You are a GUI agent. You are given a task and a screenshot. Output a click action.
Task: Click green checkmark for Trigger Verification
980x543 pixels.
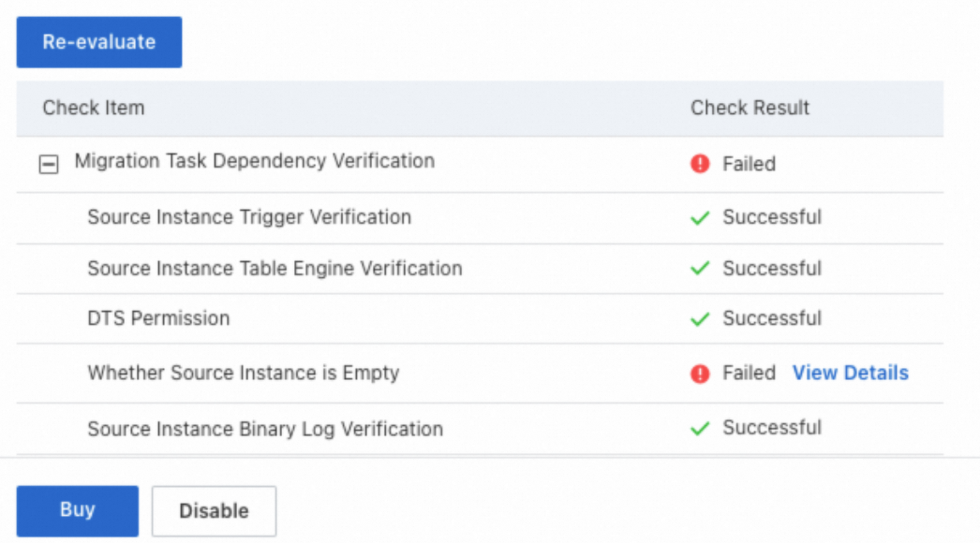pos(700,217)
